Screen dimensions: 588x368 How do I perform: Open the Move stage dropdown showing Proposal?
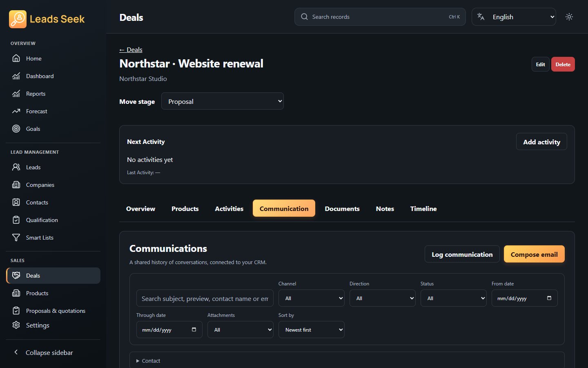(x=223, y=101)
